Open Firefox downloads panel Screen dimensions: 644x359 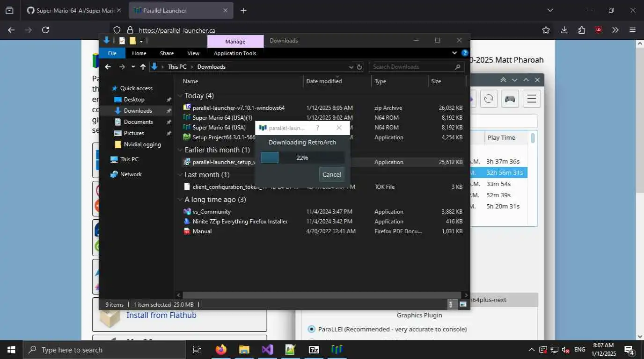(x=564, y=30)
